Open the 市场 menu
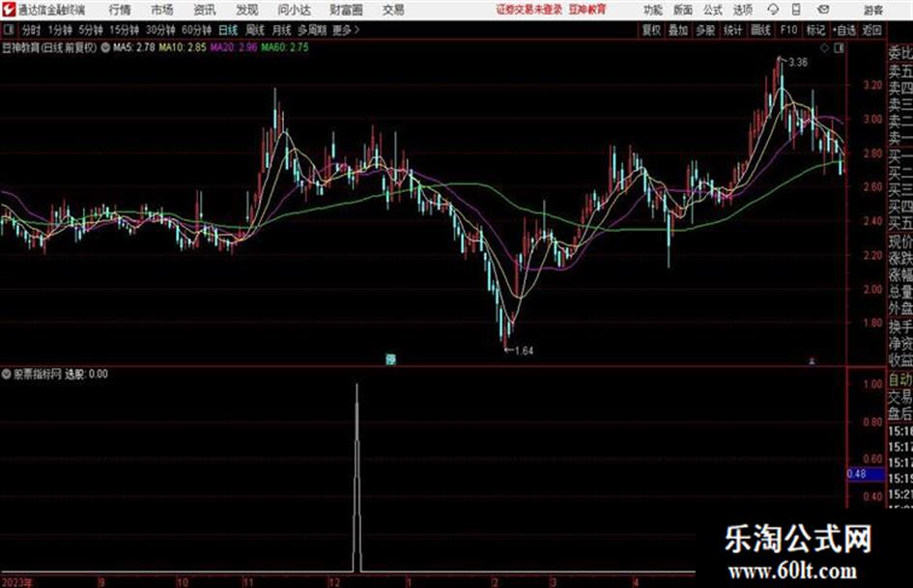This screenshot has width=913, height=588. click(162, 10)
